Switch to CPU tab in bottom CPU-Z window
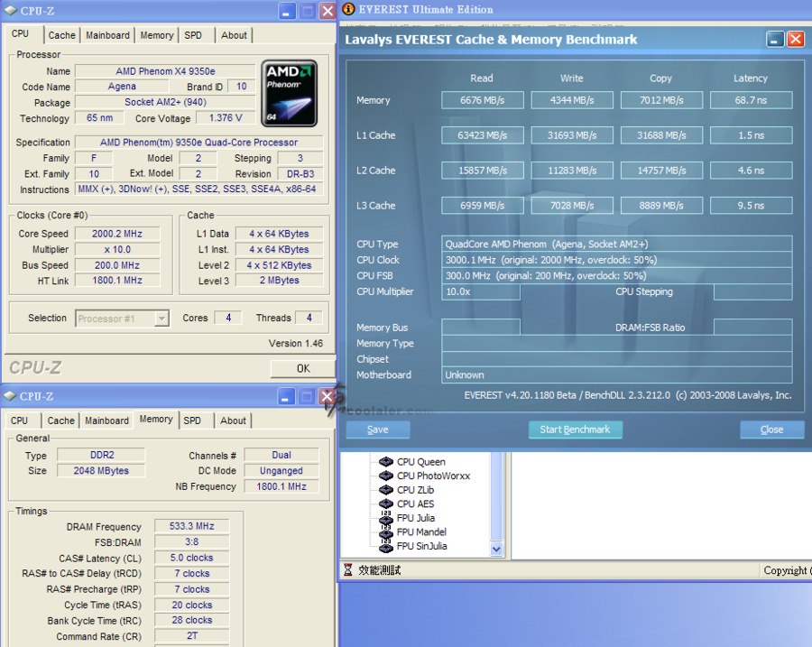This screenshot has width=812, height=647. point(19,421)
